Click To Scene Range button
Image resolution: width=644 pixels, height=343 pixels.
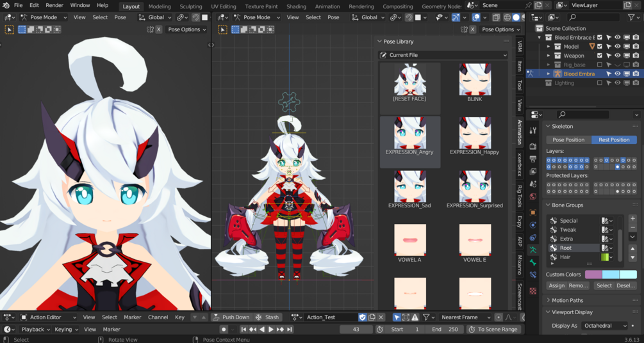point(494,330)
